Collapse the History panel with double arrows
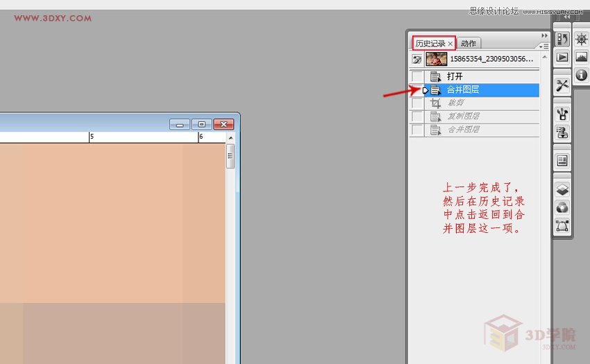590x364 pixels. tap(544, 35)
